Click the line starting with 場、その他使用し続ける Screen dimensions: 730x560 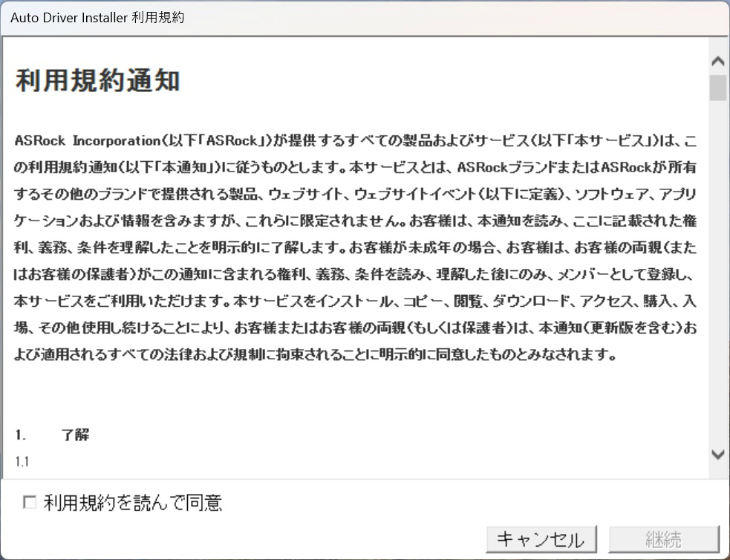pos(355,328)
